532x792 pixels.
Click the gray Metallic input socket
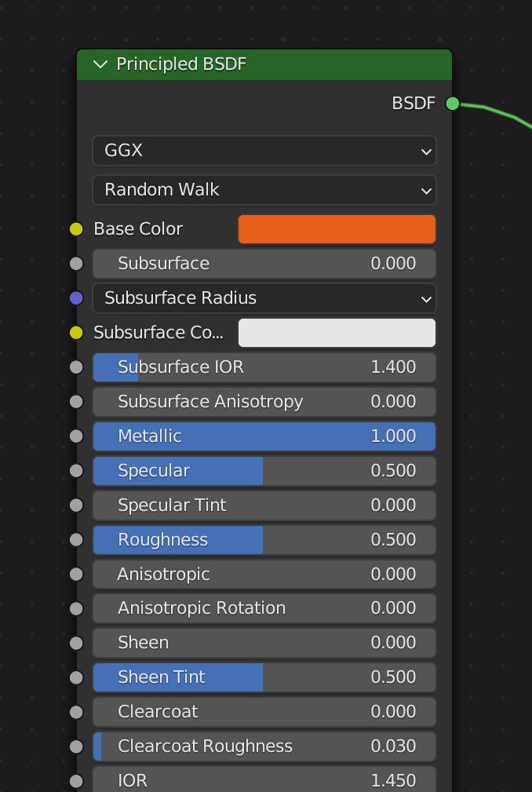coord(76,436)
